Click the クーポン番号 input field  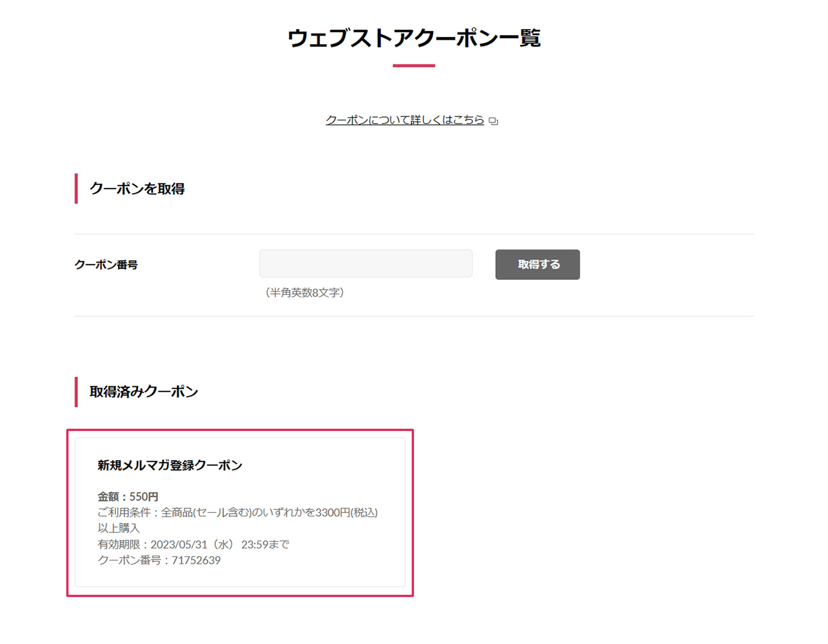(x=366, y=264)
